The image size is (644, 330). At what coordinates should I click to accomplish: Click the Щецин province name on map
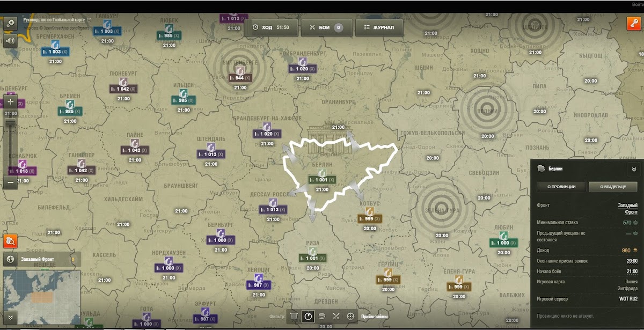tap(423, 68)
